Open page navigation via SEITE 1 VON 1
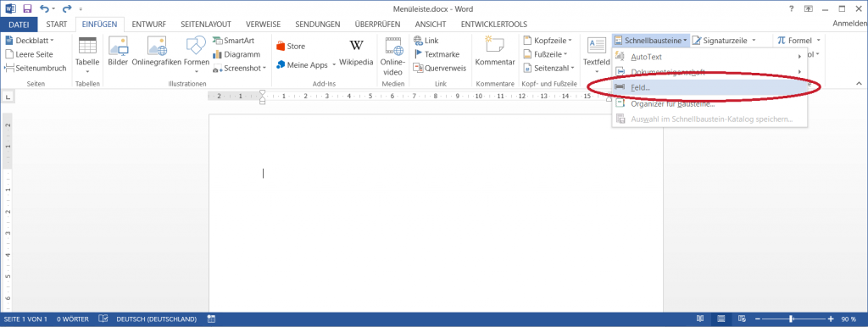Image resolution: width=868 pixels, height=327 pixels. click(25, 319)
